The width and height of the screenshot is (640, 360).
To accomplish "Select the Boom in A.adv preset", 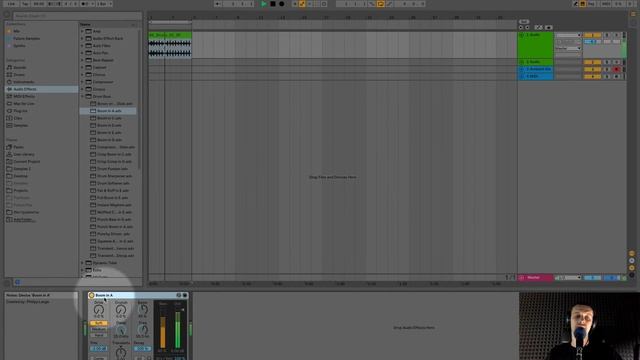I will click(109, 111).
